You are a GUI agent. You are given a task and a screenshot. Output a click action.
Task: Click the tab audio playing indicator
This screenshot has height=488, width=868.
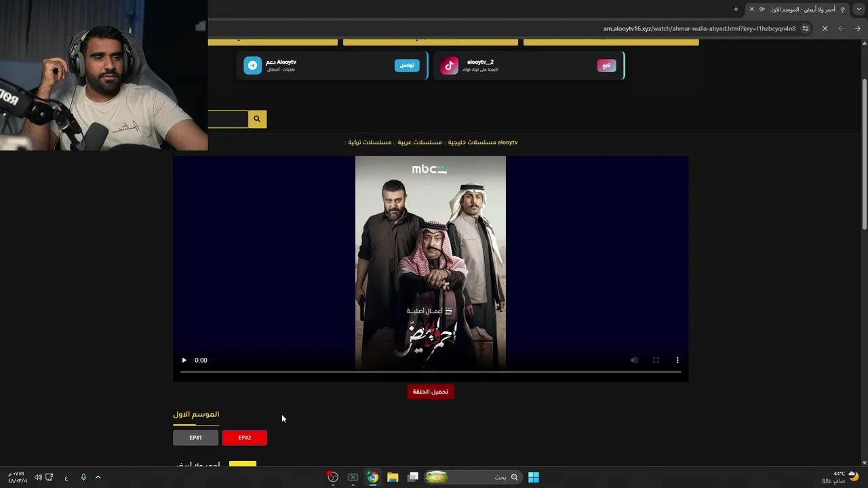click(762, 9)
